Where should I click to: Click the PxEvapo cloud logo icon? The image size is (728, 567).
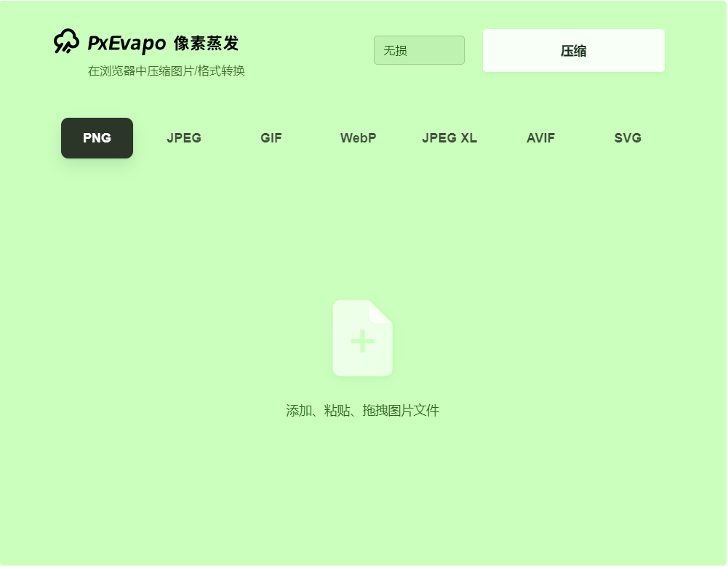click(x=66, y=42)
